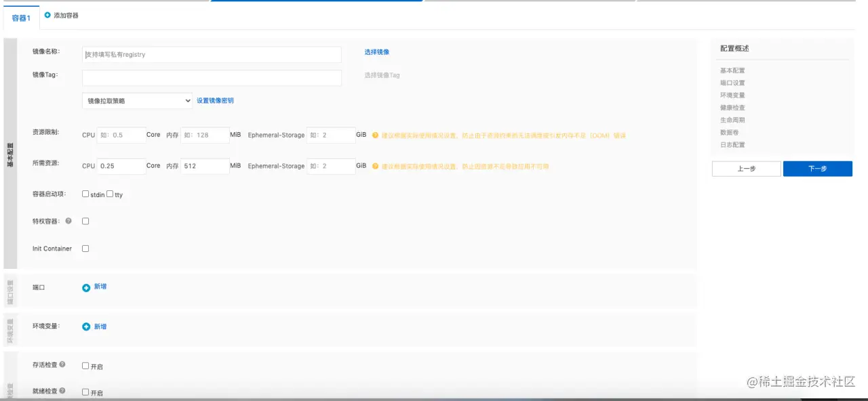The height and width of the screenshot is (401, 868).
Task: Click 所需资源 内存 field showing 512
Action: click(x=205, y=166)
